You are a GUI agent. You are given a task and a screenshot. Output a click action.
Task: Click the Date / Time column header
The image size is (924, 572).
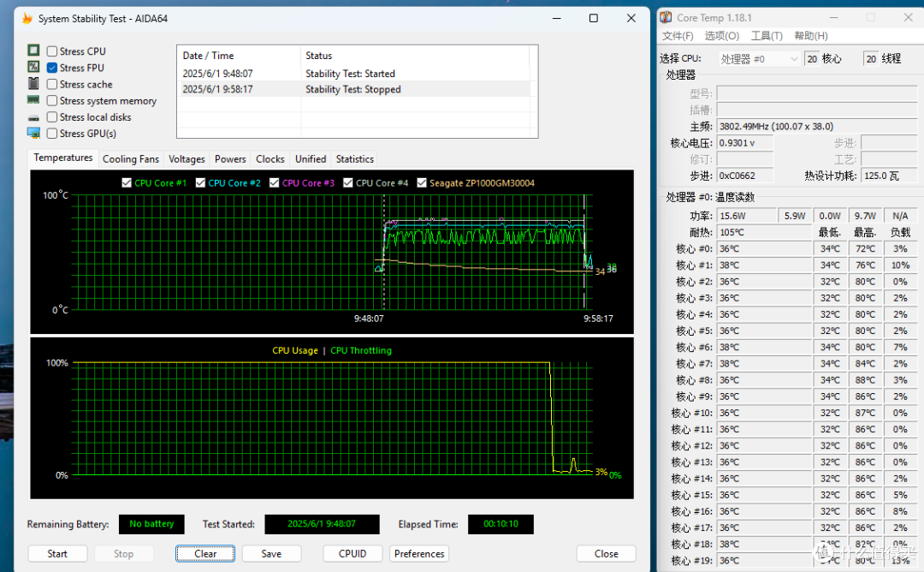240,56
